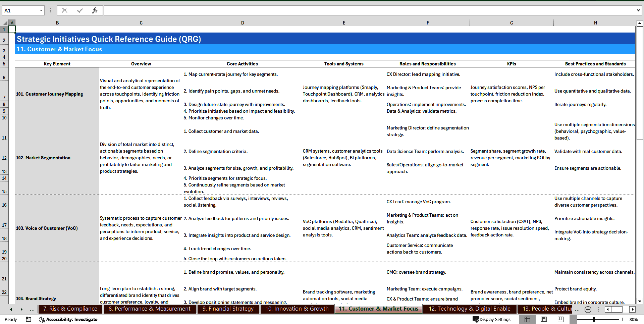The image size is (644, 324).
Task: Select the Normal view icon in status bar
Action: coord(527,319)
